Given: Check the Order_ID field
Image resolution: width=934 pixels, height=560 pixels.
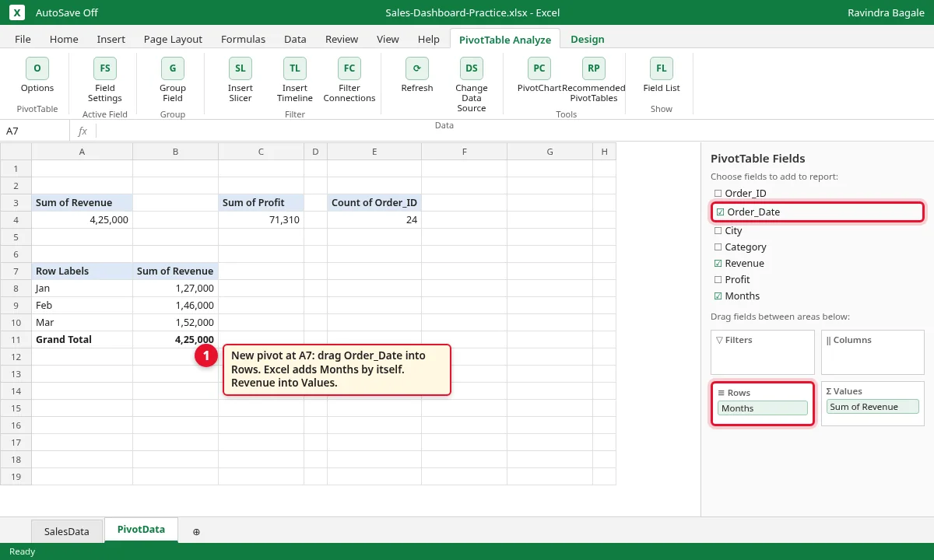Looking at the screenshot, I should point(718,193).
